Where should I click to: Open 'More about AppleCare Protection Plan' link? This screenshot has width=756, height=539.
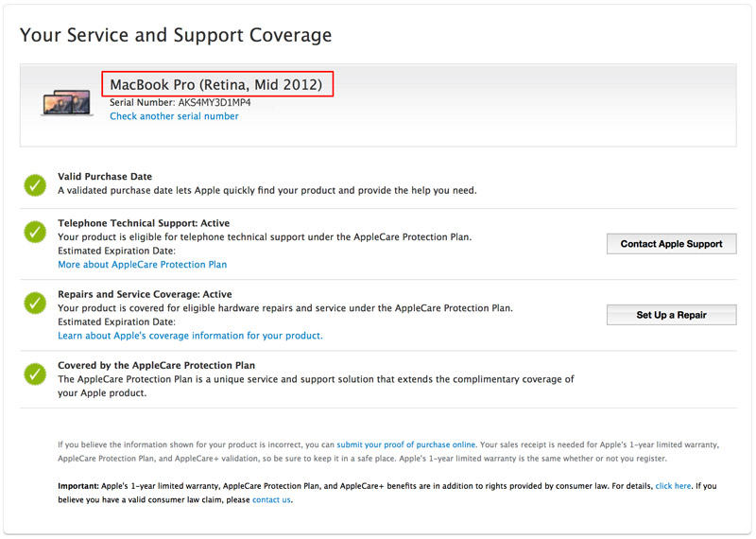[143, 265]
